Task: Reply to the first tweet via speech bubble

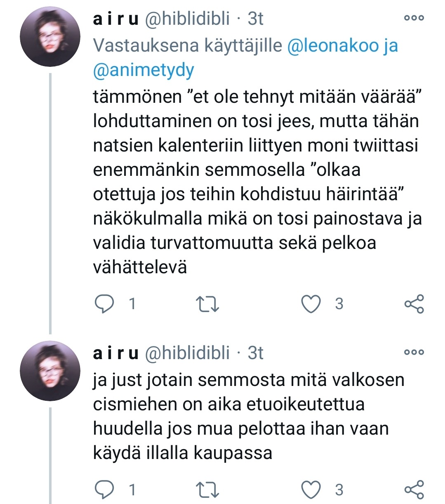Action: [105, 304]
